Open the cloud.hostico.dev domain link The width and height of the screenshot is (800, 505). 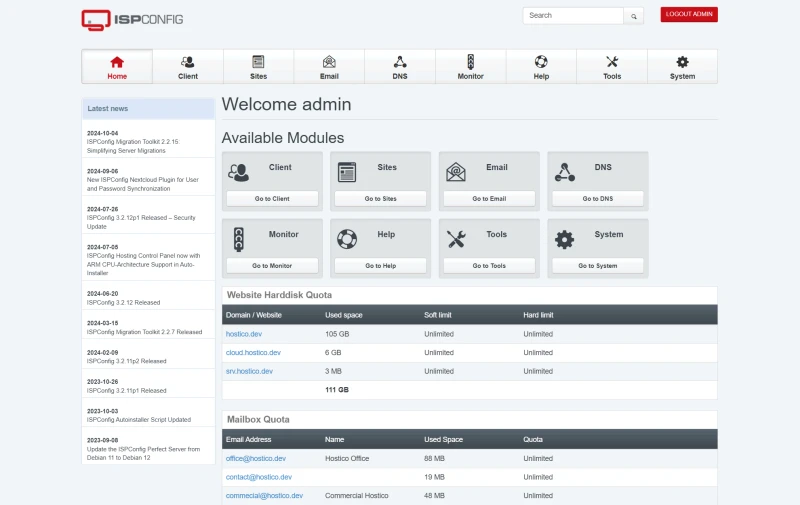(253, 353)
